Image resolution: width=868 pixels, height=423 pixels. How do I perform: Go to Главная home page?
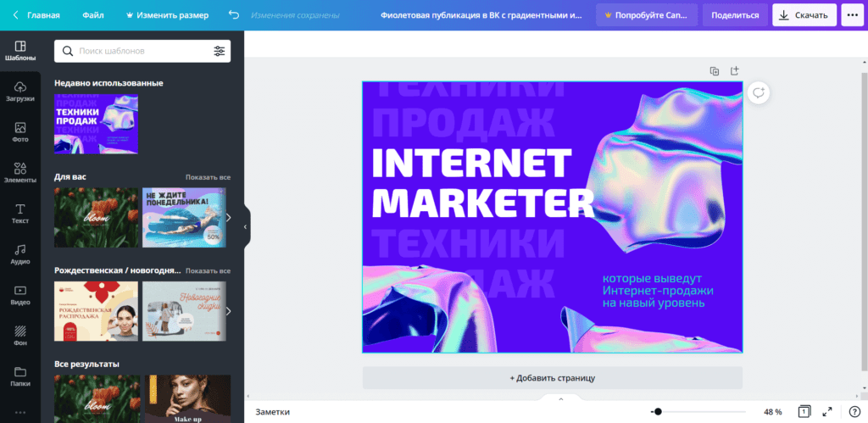43,15
